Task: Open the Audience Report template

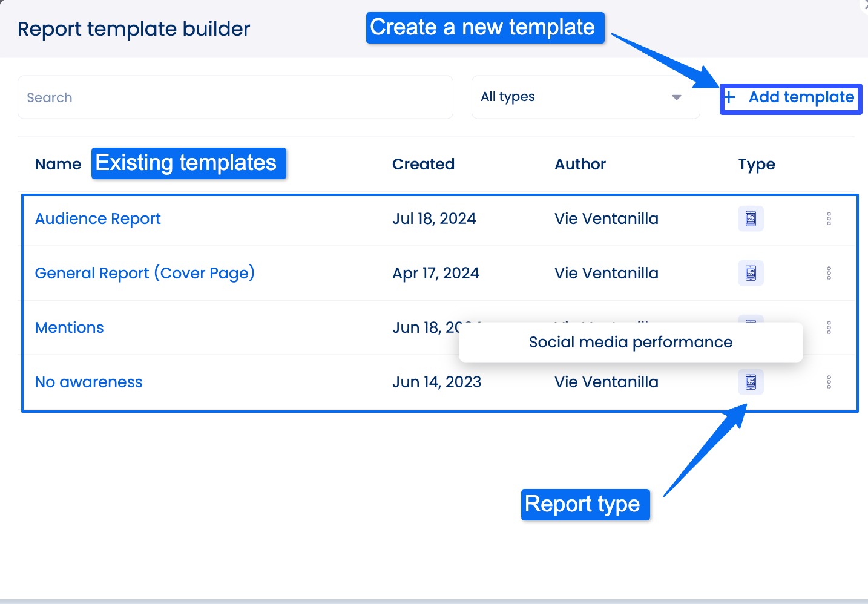Action: (97, 218)
